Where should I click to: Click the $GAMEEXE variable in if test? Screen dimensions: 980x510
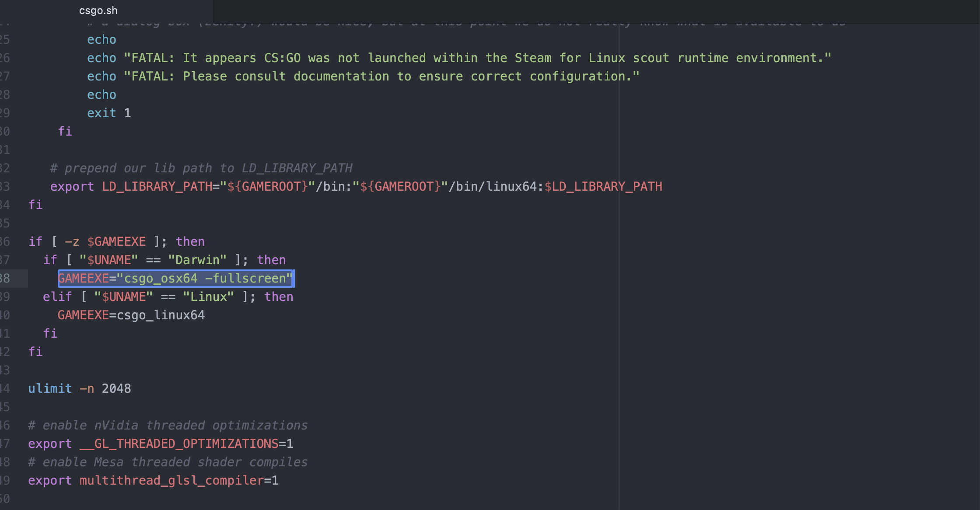click(x=116, y=242)
